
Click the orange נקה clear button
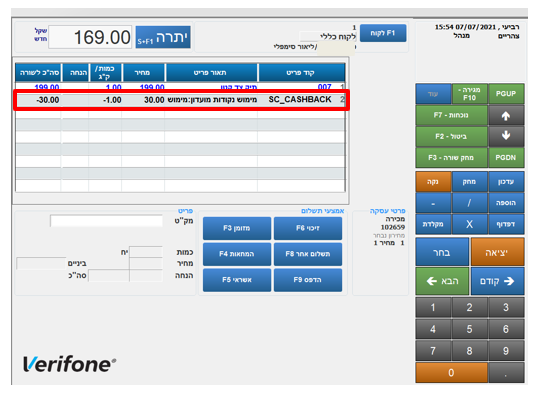point(433,182)
